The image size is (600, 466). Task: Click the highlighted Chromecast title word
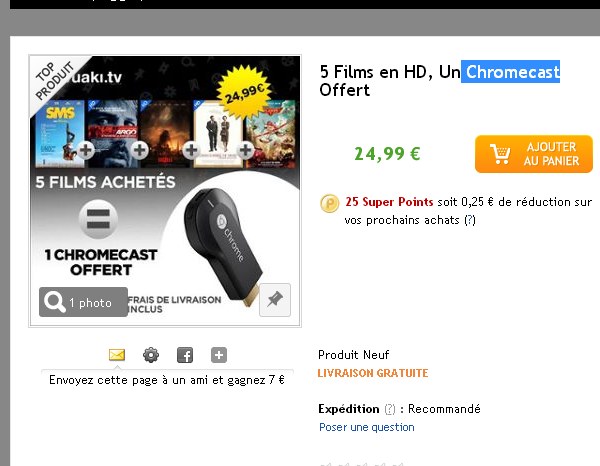click(510, 72)
